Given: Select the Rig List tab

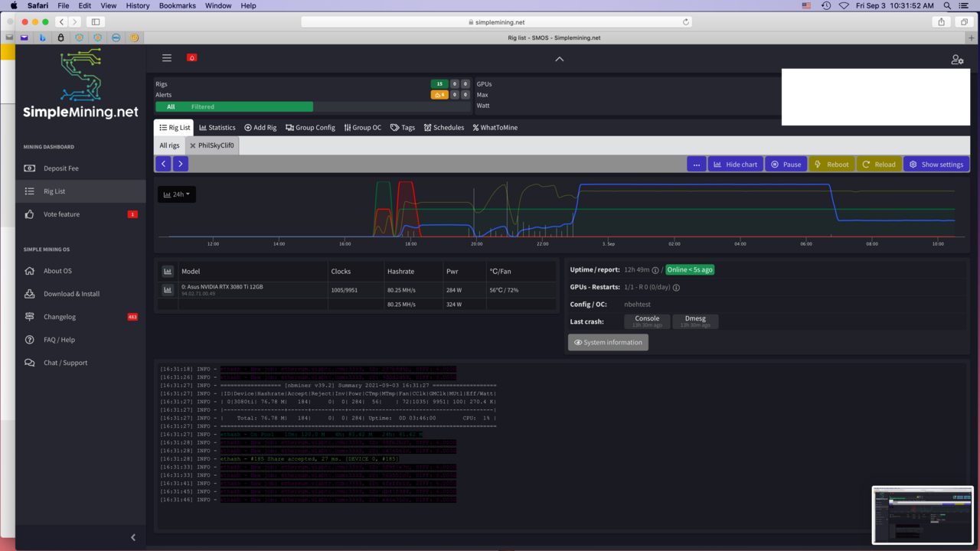Looking at the screenshot, I should click(x=175, y=128).
